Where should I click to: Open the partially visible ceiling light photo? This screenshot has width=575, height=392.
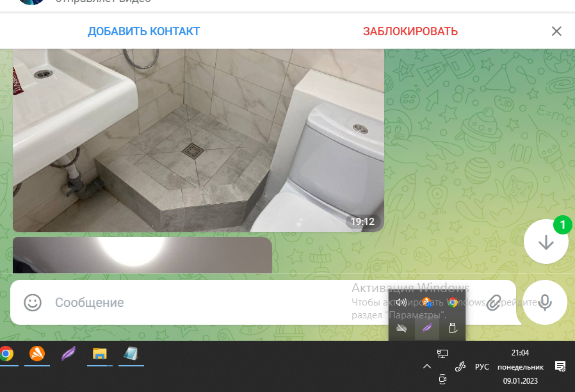tap(142, 255)
